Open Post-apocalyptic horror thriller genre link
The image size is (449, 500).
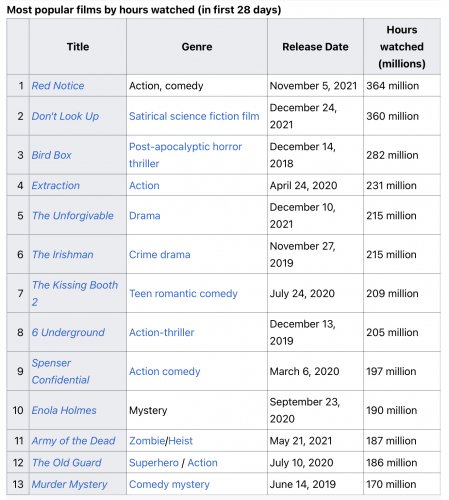(x=185, y=155)
